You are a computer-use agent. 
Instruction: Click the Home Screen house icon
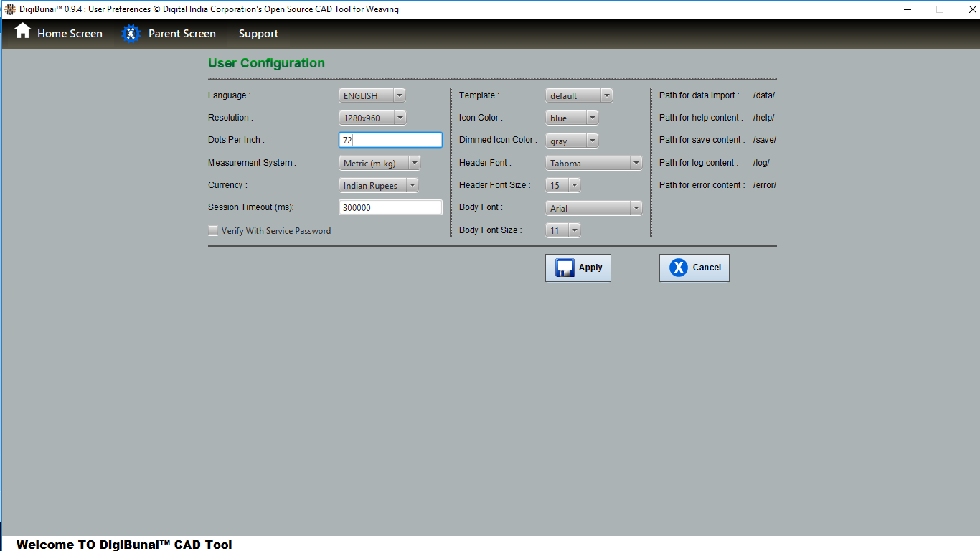(x=23, y=32)
